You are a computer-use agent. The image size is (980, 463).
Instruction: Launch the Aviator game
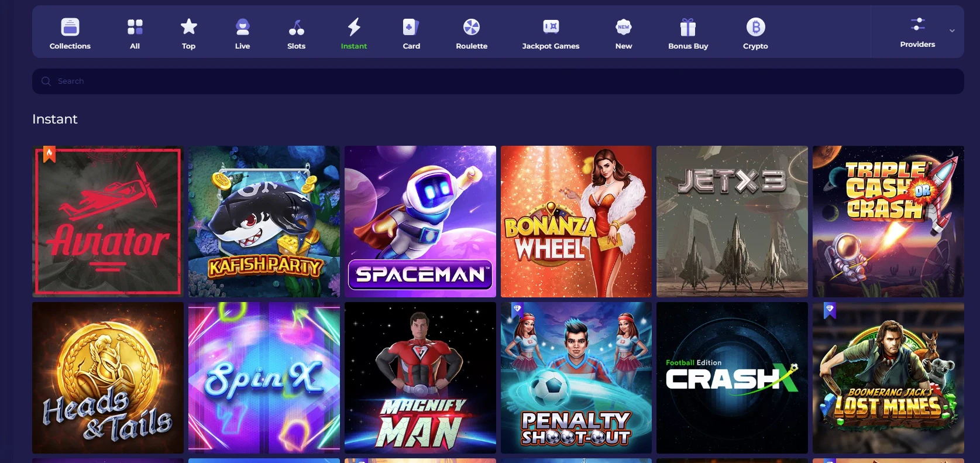coord(108,221)
